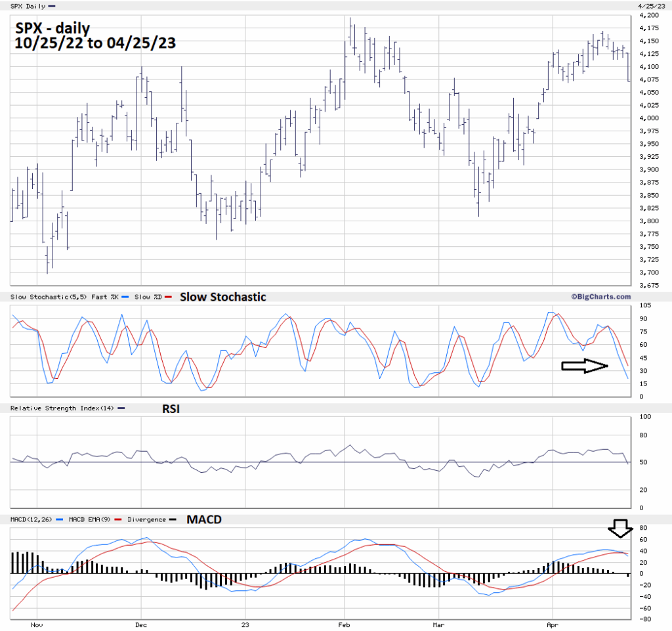Click the SPX Daily legend label

coord(28,6)
